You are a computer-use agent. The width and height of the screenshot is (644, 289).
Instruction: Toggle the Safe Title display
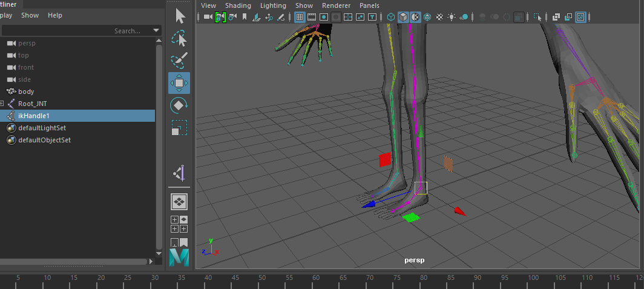click(372, 17)
